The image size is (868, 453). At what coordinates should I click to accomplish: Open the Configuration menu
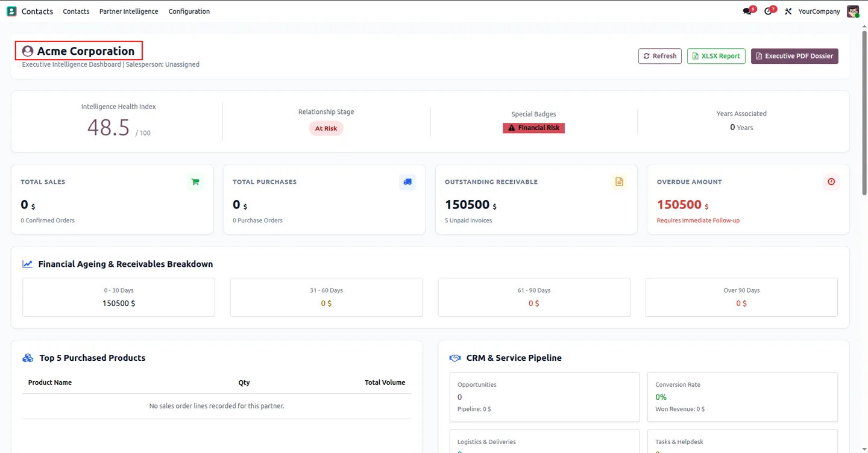coord(189,11)
